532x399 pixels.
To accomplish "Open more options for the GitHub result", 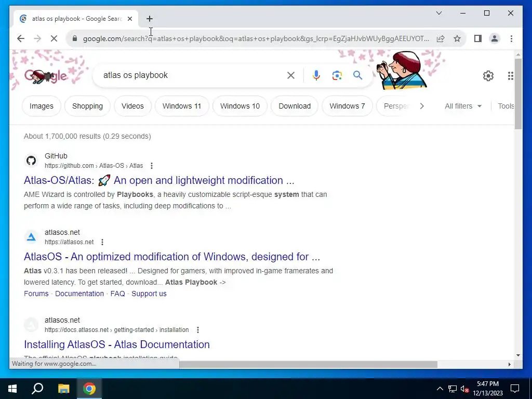I will pyautogui.click(x=152, y=166).
